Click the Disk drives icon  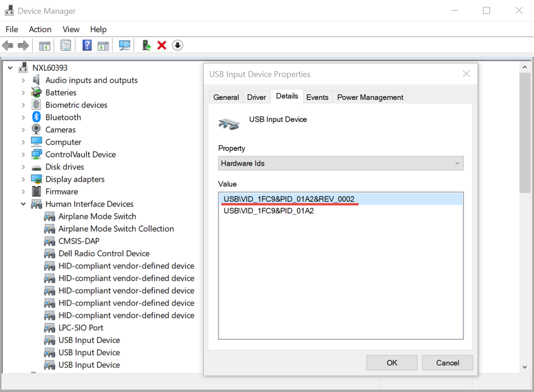pyautogui.click(x=36, y=167)
